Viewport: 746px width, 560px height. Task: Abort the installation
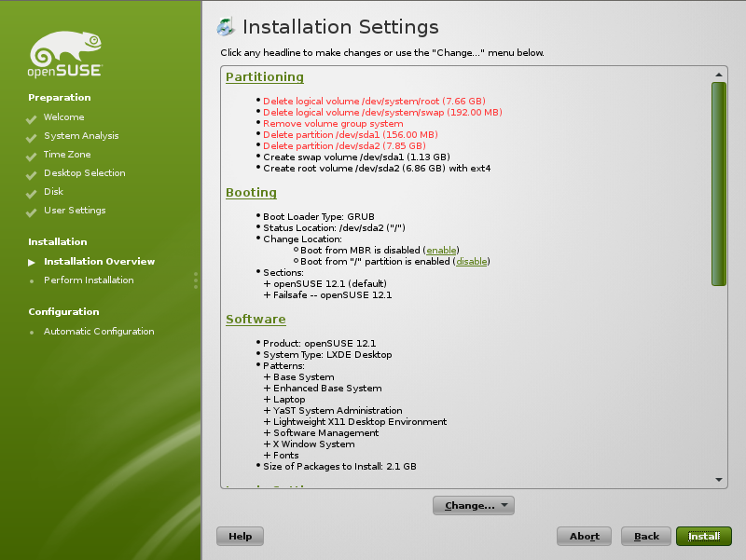(584, 536)
